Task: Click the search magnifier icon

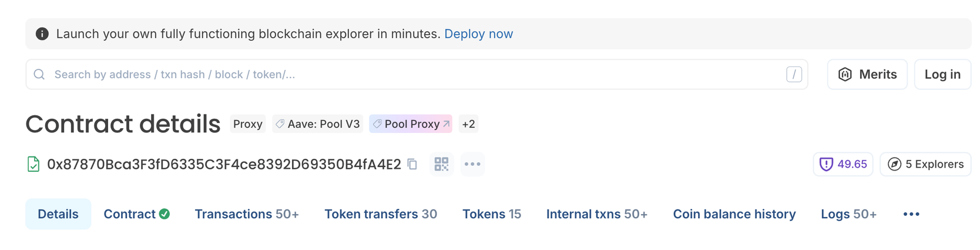Action: pos(39,75)
